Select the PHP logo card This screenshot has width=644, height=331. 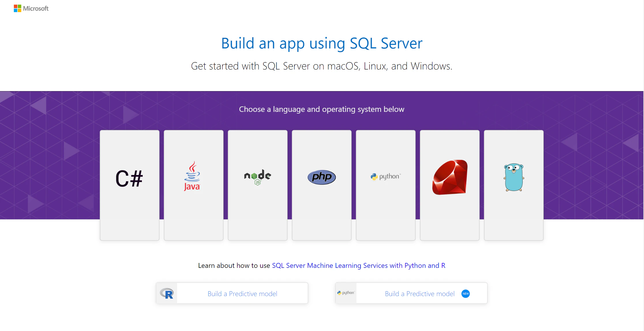tap(322, 177)
